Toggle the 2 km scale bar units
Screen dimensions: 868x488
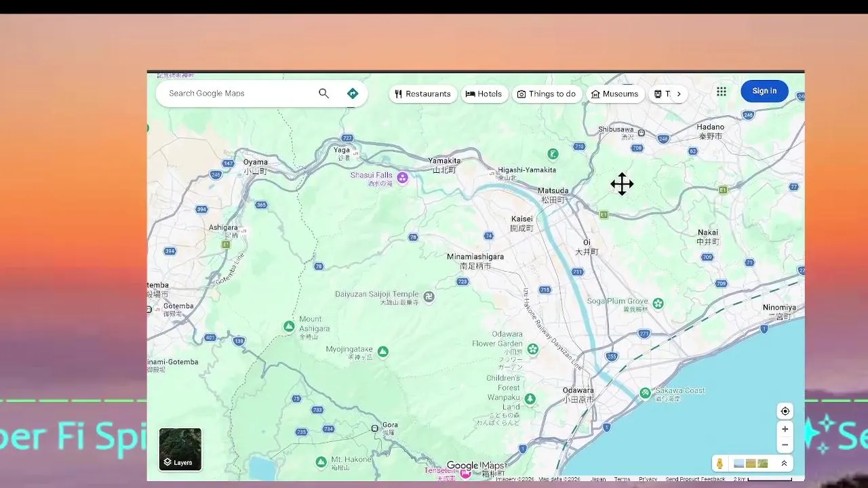pyautogui.click(x=763, y=479)
